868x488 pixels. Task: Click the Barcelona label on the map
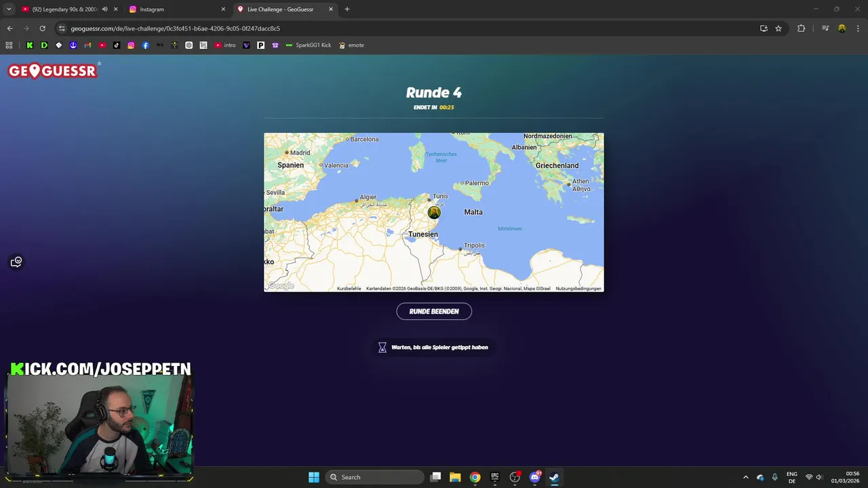[364, 139]
